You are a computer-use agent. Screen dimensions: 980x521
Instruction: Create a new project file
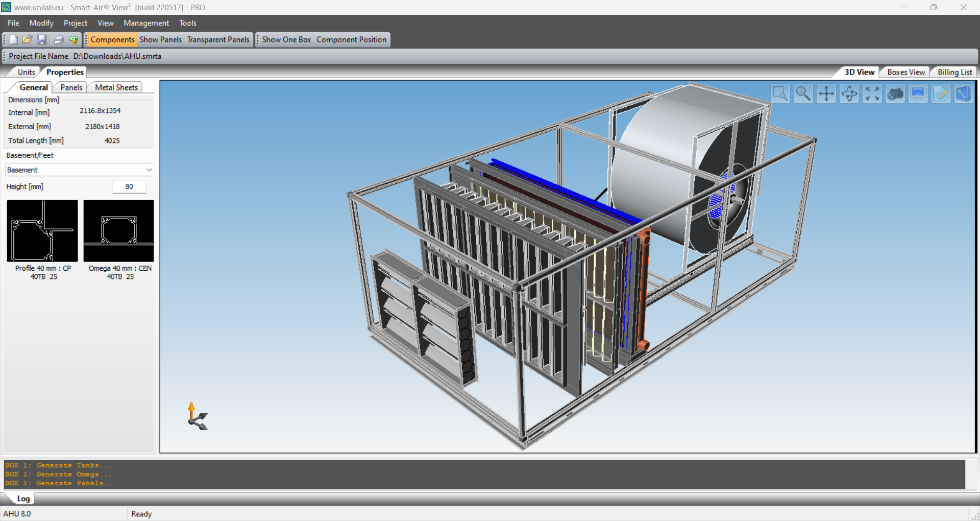[x=12, y=39]
